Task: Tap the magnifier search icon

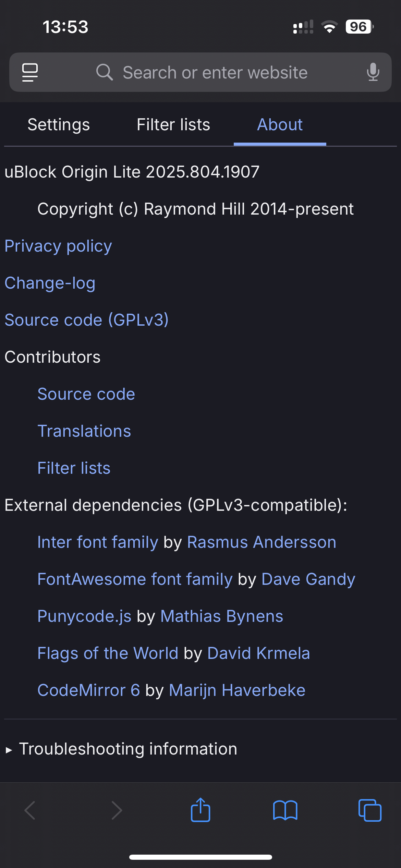Action: [x=105, y=72]
